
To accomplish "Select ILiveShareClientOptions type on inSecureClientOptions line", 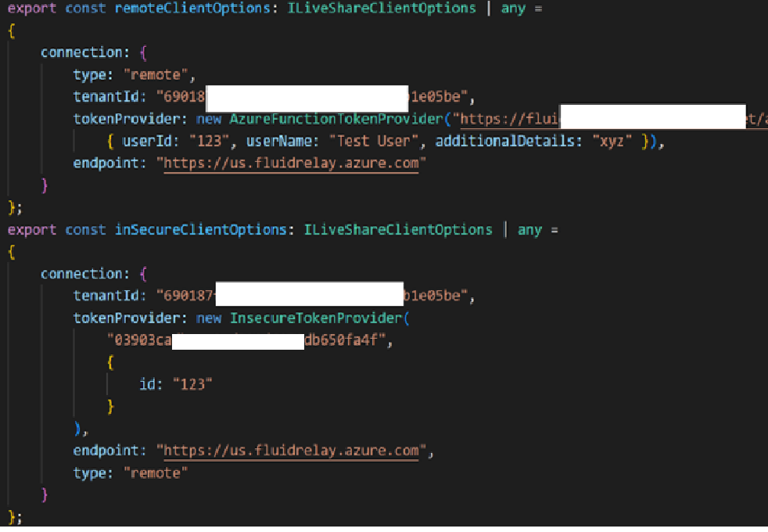I will tap(398, 230).
